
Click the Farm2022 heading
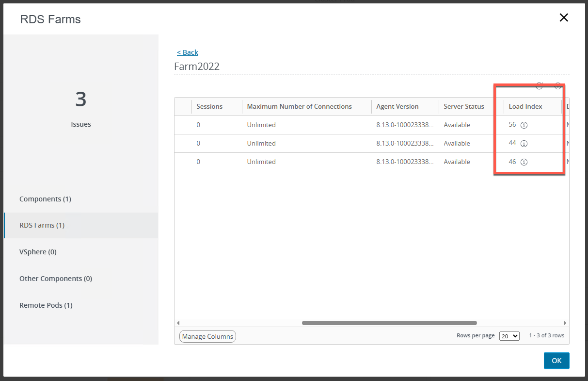point(197,66)
